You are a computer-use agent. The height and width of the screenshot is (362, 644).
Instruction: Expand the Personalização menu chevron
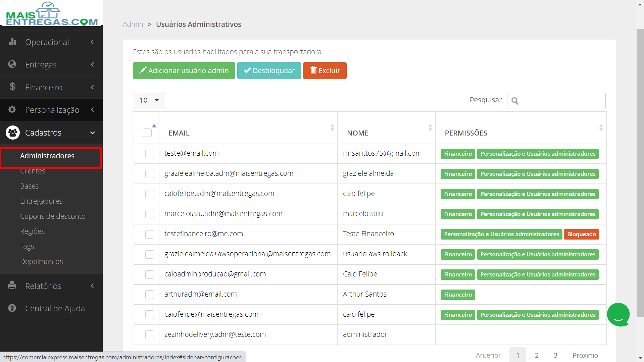(92, 110)
